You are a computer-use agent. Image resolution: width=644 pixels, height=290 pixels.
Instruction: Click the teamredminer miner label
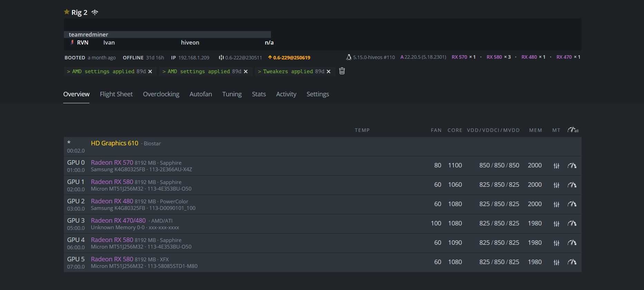tap(88, 35)
